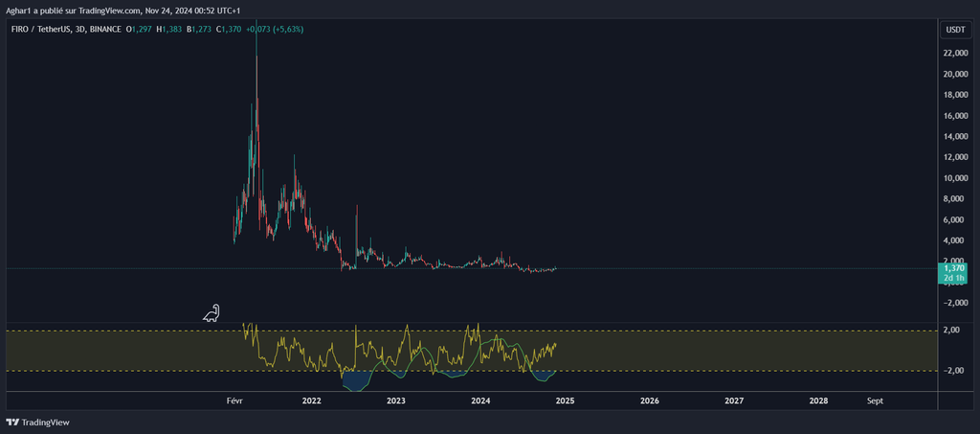The width and height of the screenshot is (980, 434).
Task: Click the 1,370 current price label
Action: pos(953,267)
